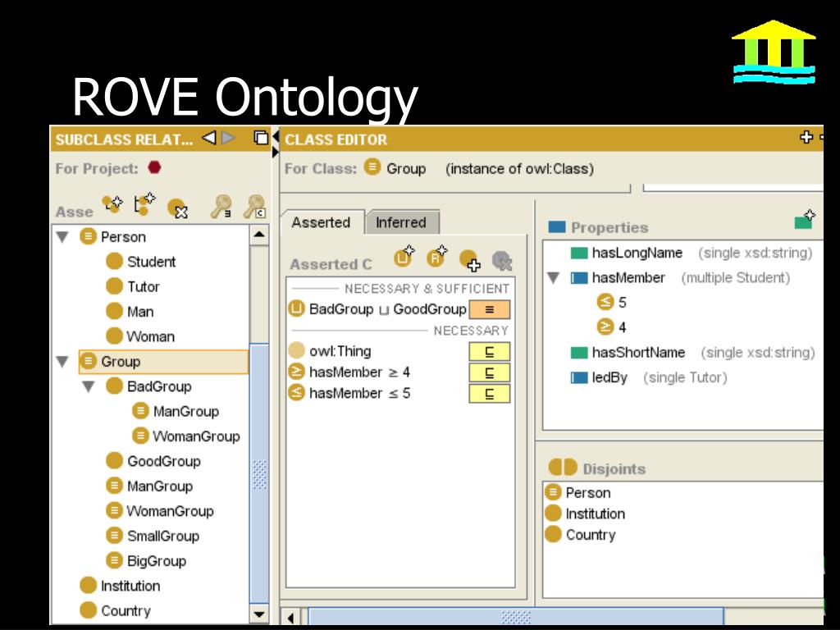Screen dimensions: 840x630
Task: Click the forward arrow in subclass pane header
Action: tap(229, 138)
